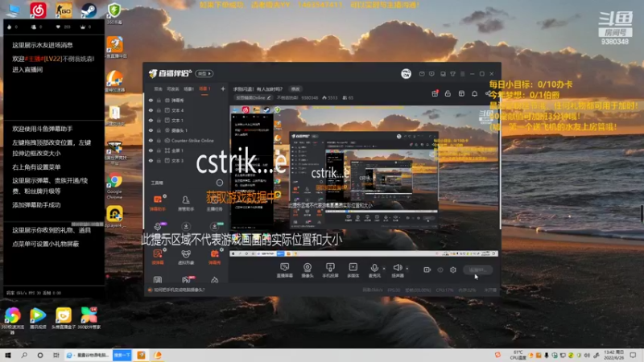Open the PK tool with red badge

(187, 279)
